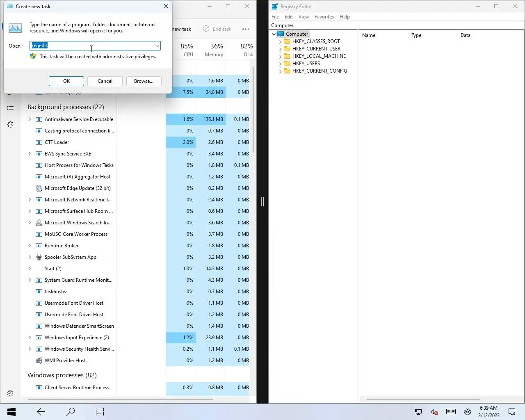Expand the EWS Sync Service EXE process

coord(30,154)
